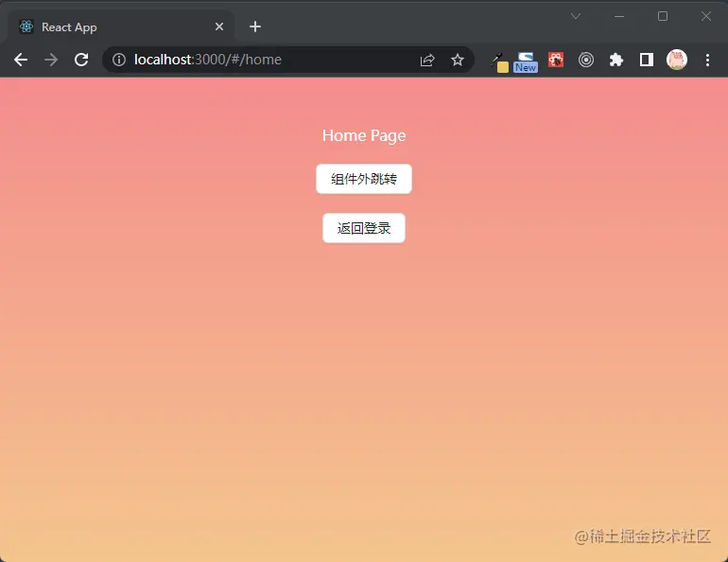Click the Home Page heading text
This screenshot has height=562, width=728.
(364, 135)
